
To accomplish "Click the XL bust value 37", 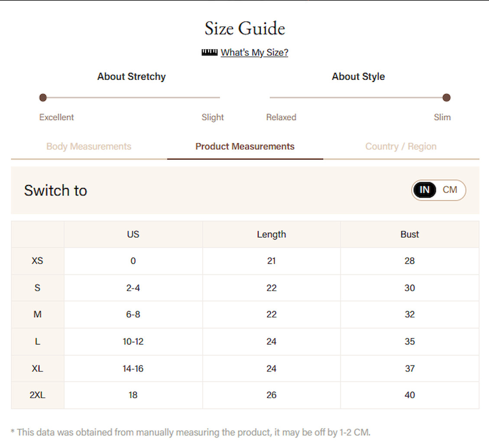I will [409, 368].
